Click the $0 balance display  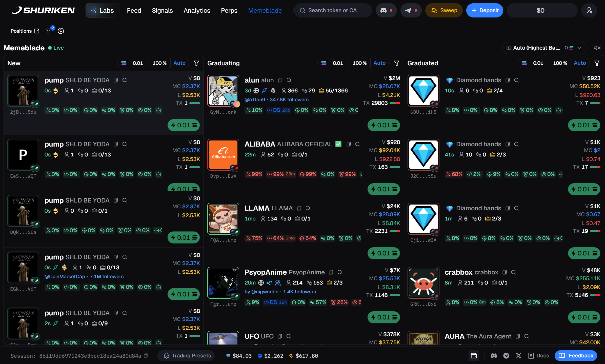542,10
